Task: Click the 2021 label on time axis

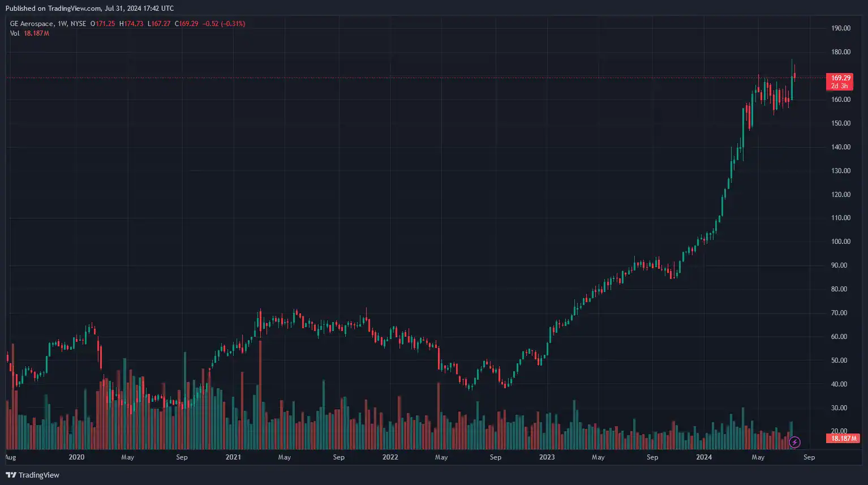Action: (x=233, y=457)
